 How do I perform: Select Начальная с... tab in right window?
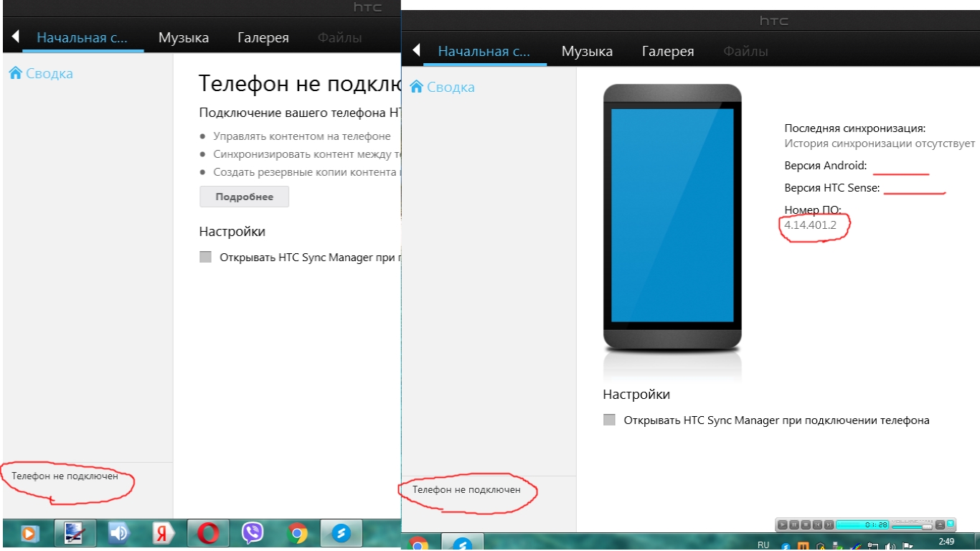(484, 51)
